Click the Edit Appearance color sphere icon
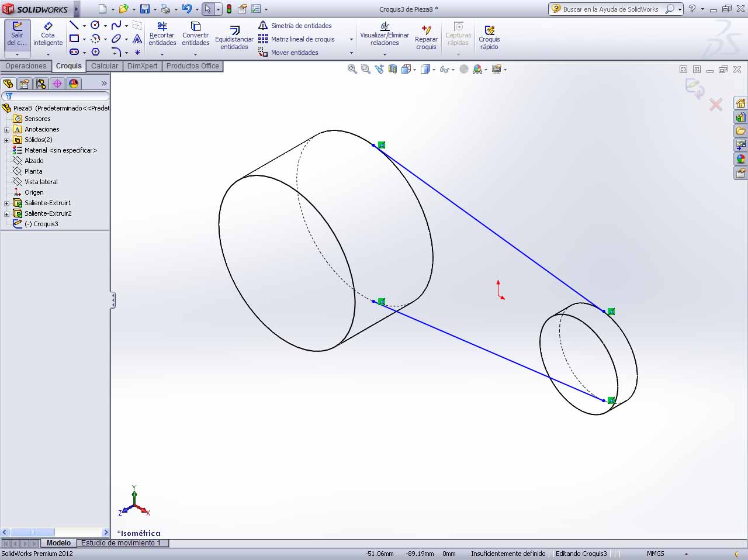 [477, 69]
